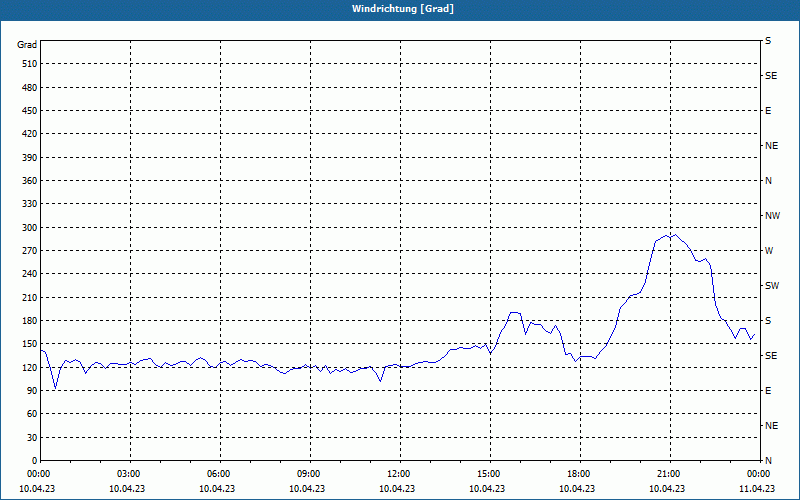Image resolution: width=800 pixels, height=500 pixels.
Task: Click the "06:00" time label
Action: click(220, 474)
